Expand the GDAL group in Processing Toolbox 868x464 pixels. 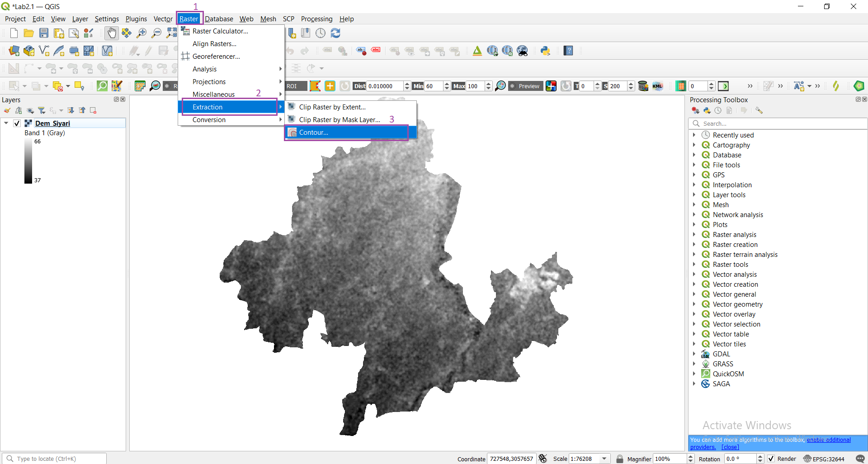pyautogui.click(x=695, y=354)
